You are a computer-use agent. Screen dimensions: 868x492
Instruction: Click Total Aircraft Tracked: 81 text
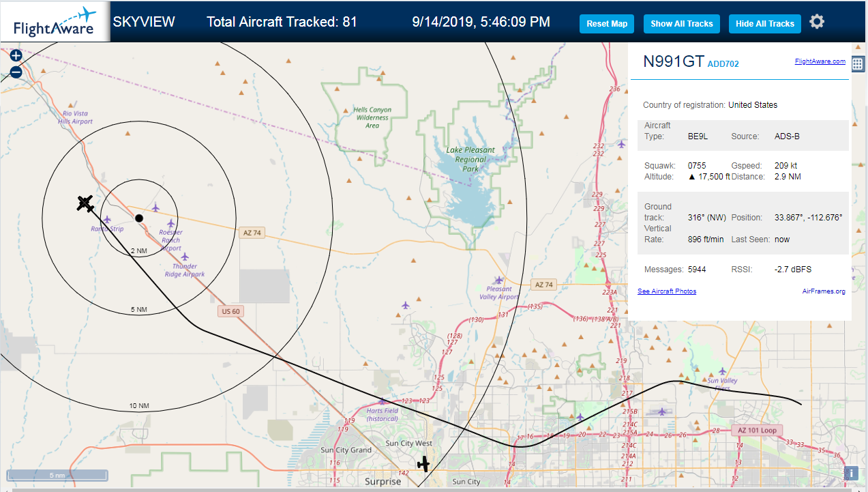coord(282,22)
